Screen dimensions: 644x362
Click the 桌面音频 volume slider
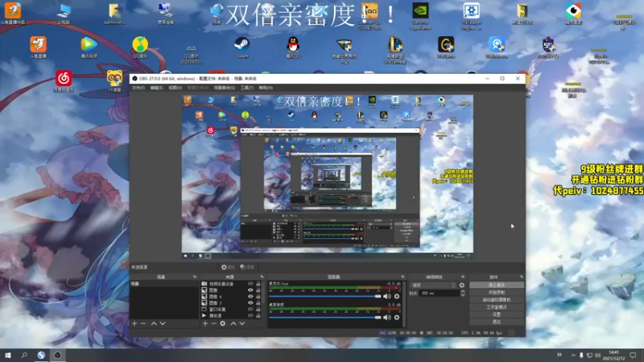click(x=325, y=317)
